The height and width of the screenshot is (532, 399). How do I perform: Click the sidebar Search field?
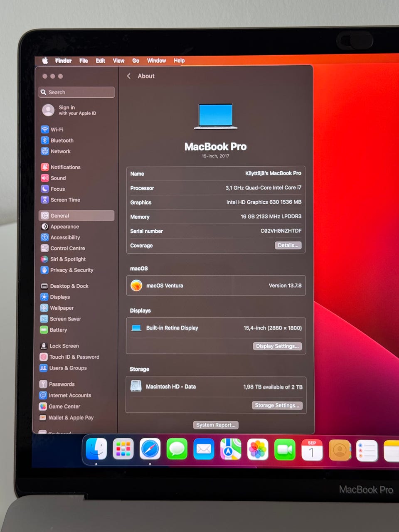[76, 92]
